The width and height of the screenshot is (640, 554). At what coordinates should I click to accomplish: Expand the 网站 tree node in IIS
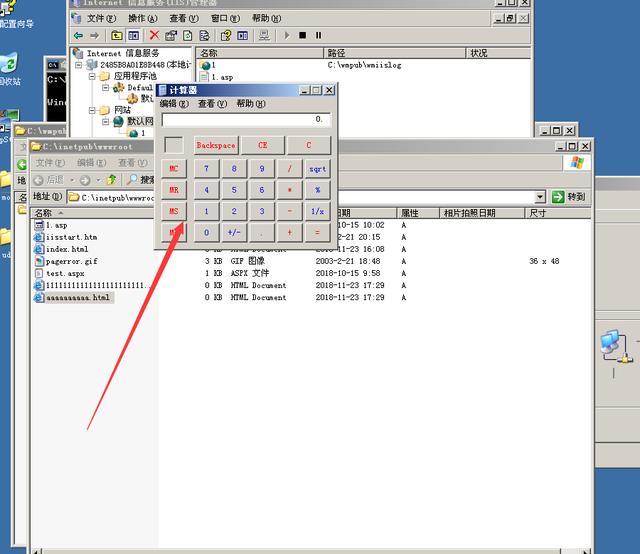click(94, 110)
